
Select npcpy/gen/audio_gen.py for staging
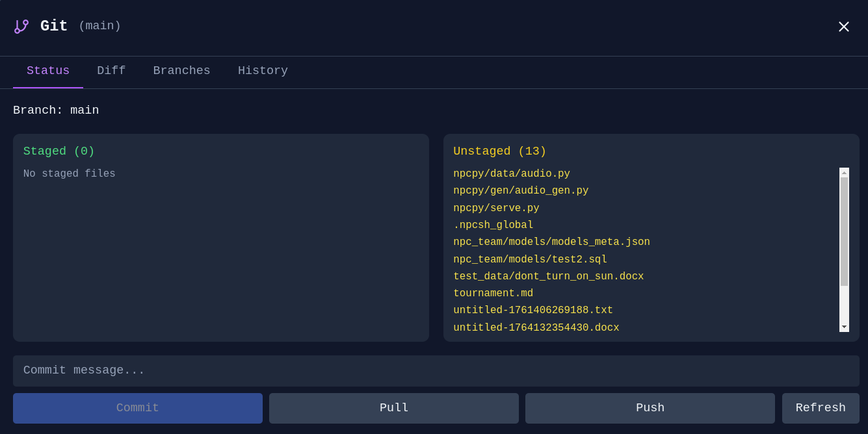521,190
